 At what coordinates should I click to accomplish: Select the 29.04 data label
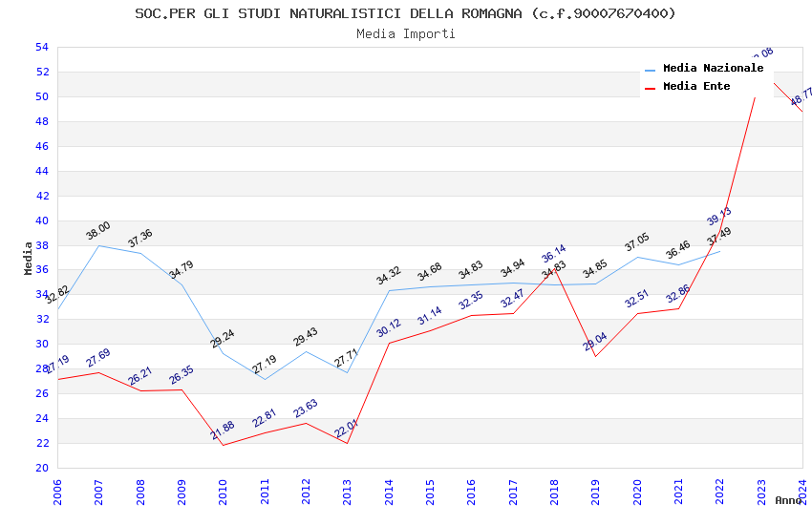[x=595, y=342]
